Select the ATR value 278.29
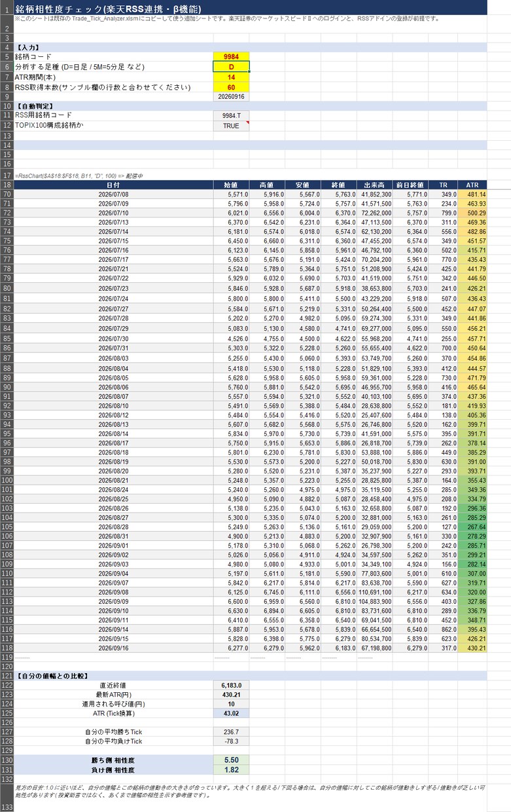511x812 pixels. pos(472,536)
